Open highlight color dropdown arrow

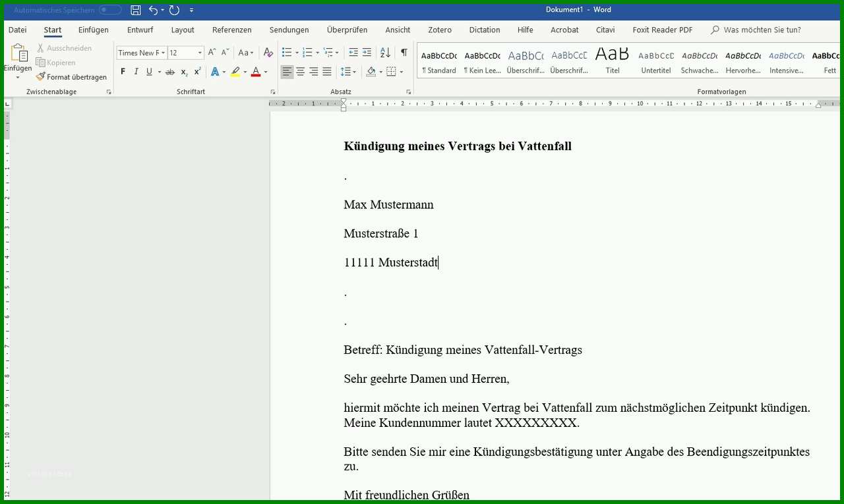pos(245,72)
